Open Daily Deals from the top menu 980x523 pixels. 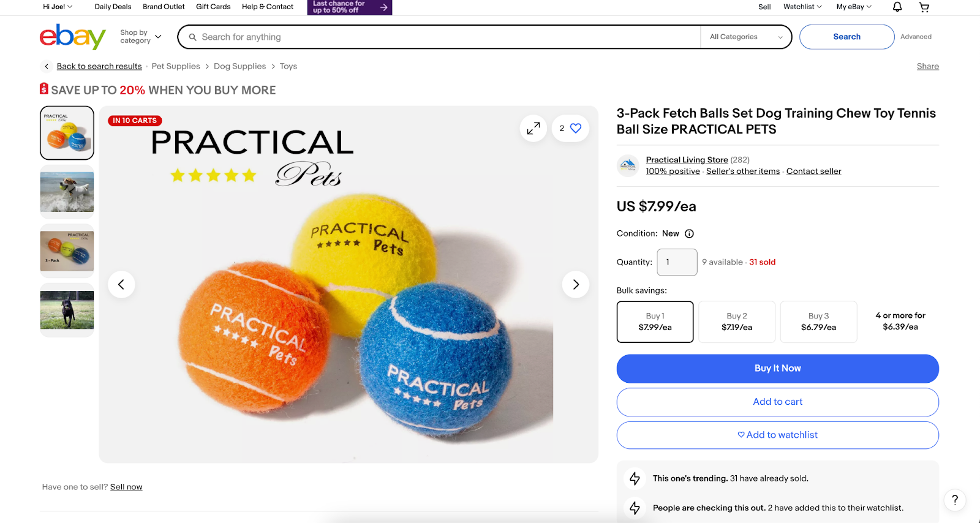[x=112, y=7]
